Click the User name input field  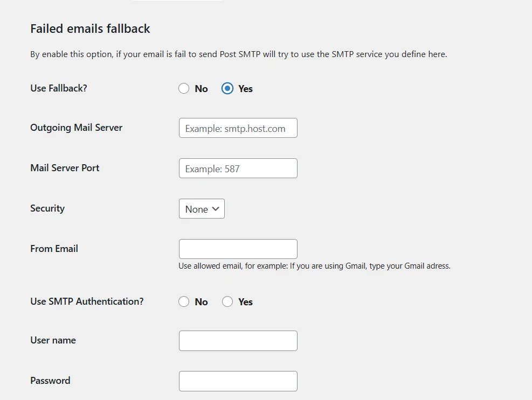point(238,340)
